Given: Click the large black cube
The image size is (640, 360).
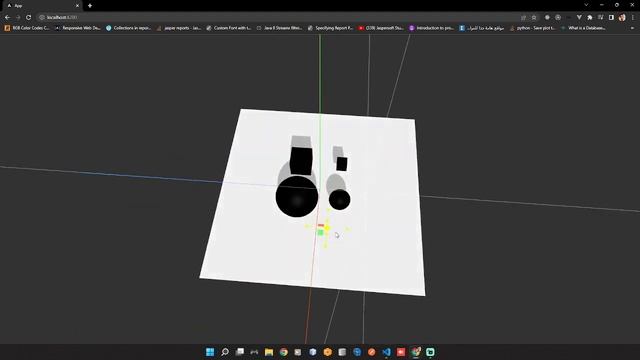Looking at the screenshot, I should 301,161.
